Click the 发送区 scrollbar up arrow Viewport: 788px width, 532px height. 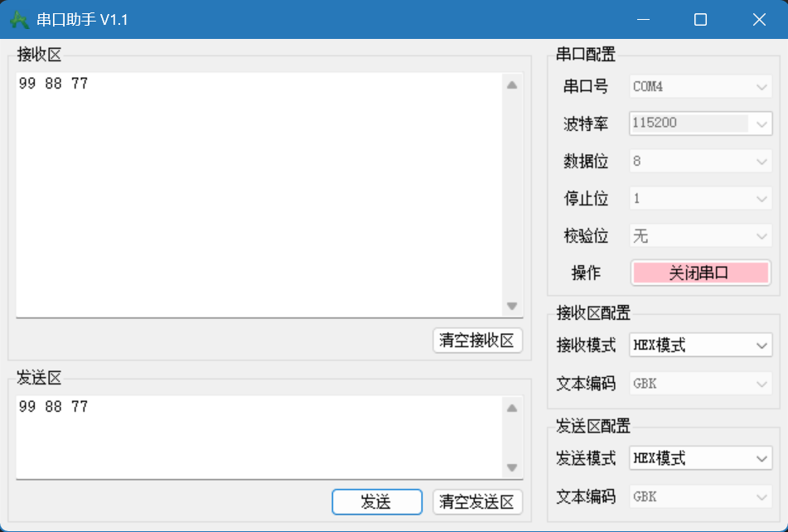[x=512, y=408]
